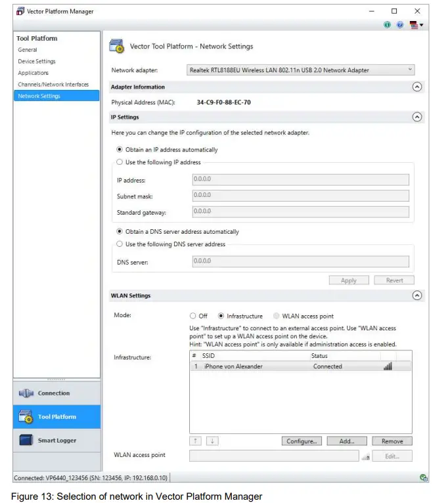Click the Revert button

[394, 280]
